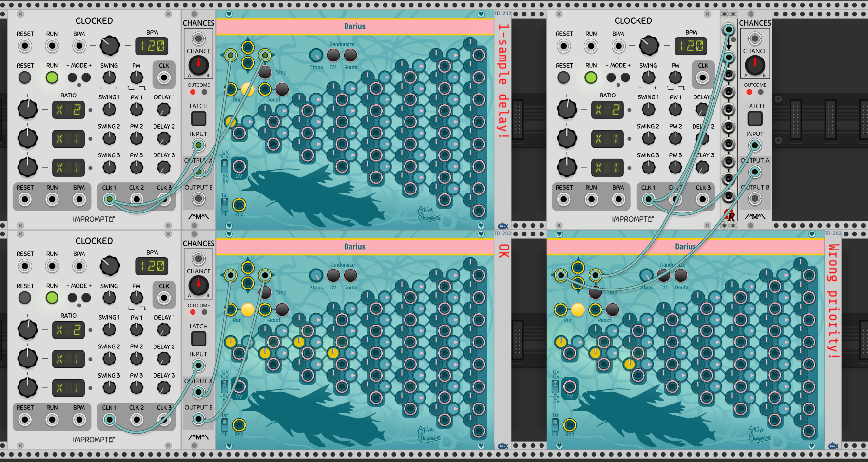Image resolution: width=868 pixels, height=462 pixels.
Task: Click CHANCE CV input jack on top-left Chances
Action: [x=198, y=38]
